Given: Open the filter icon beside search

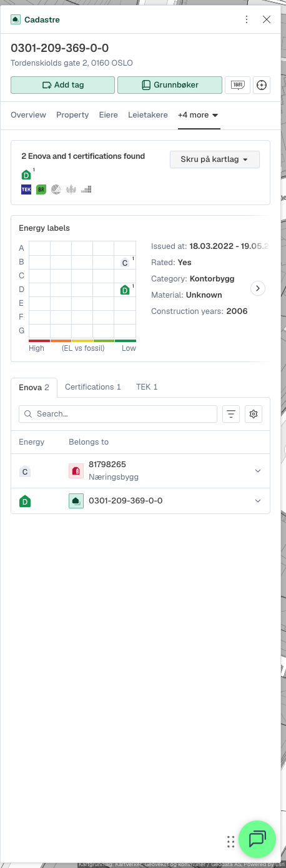Looking at the screenshot, I should coord(231,414).
